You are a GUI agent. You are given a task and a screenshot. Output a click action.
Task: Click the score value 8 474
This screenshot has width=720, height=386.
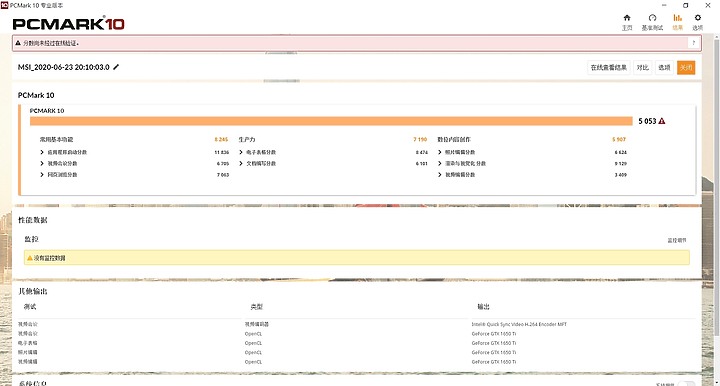(422, 152)
